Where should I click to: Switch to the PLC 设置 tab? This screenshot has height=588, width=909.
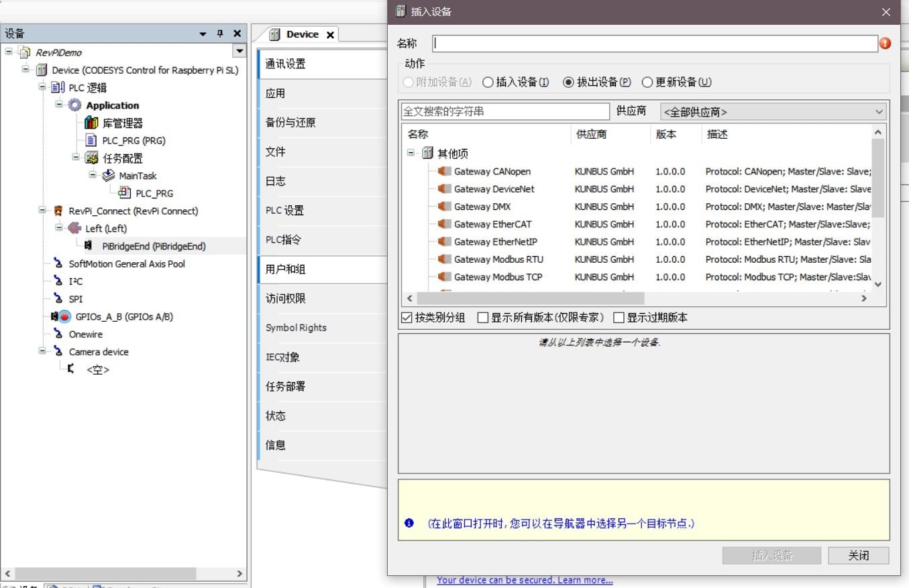pyautogui.click(x=284, y=211)
